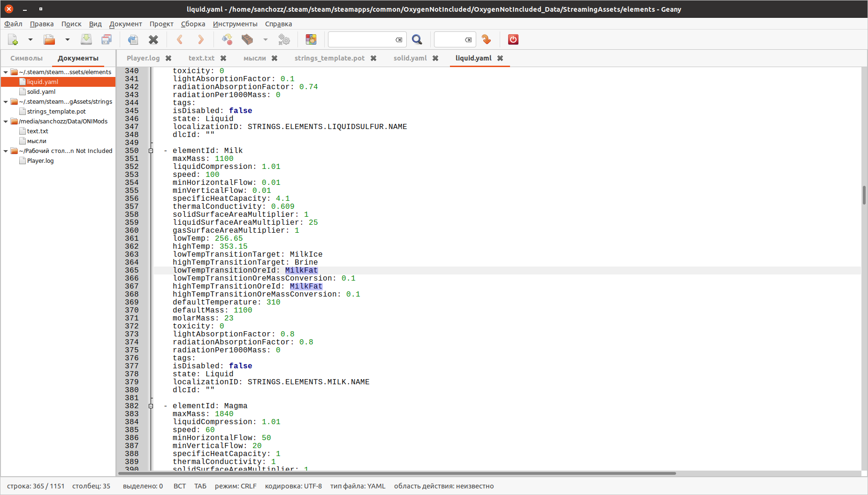Click the magnifier search icon
The width and height of the screenshot is (868, 495).
(x=417, y=40)
